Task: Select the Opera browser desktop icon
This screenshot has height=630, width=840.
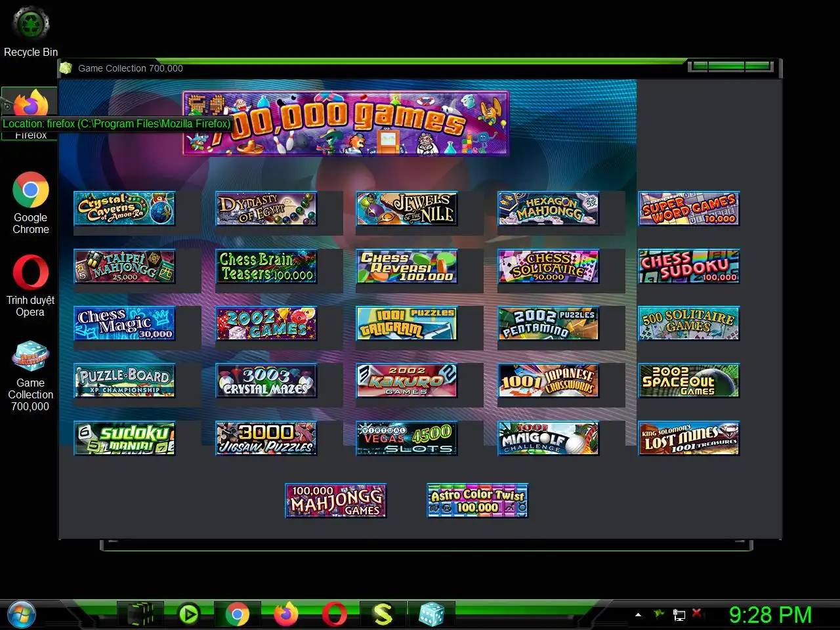Action: point(31,286)
